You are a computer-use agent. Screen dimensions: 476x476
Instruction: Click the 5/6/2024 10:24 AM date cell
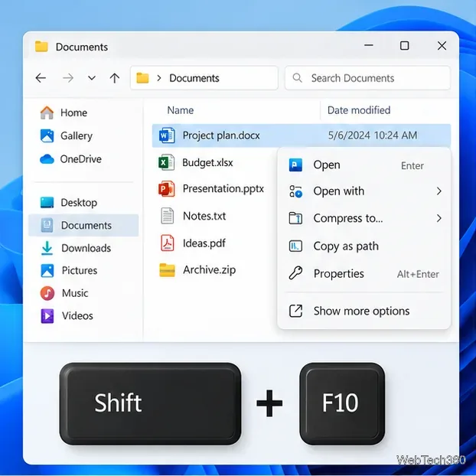tap(373, 135)
